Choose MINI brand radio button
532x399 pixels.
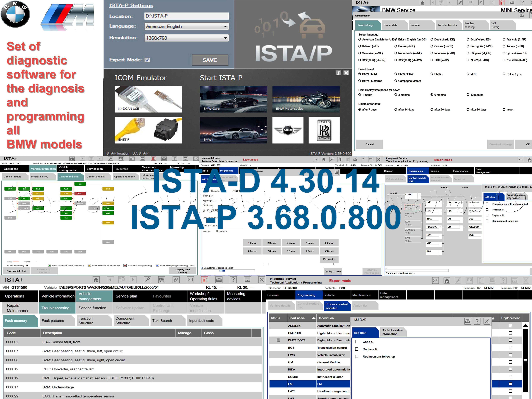(468, 74)
